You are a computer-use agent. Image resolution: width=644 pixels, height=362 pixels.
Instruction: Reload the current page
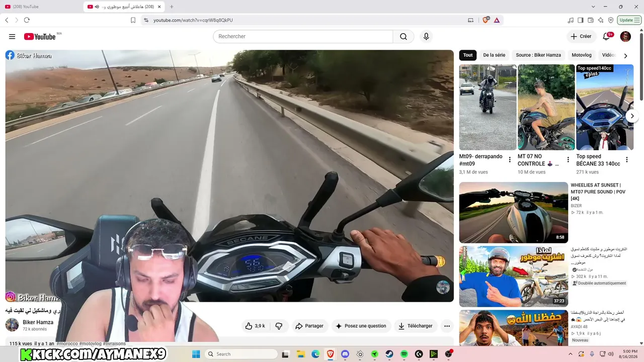(x=27, y=20)
